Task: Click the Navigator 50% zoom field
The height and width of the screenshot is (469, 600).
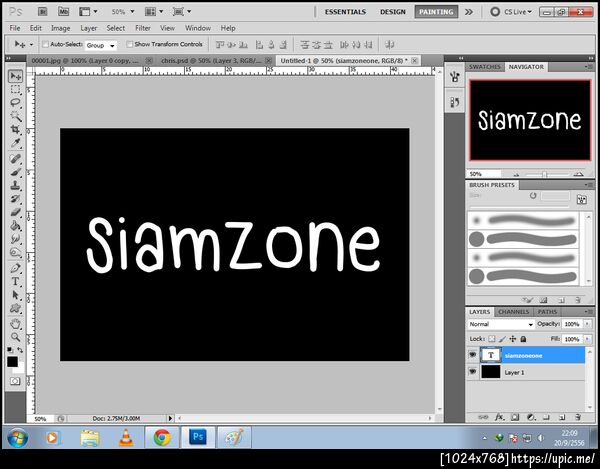Action: pos(484,174)
